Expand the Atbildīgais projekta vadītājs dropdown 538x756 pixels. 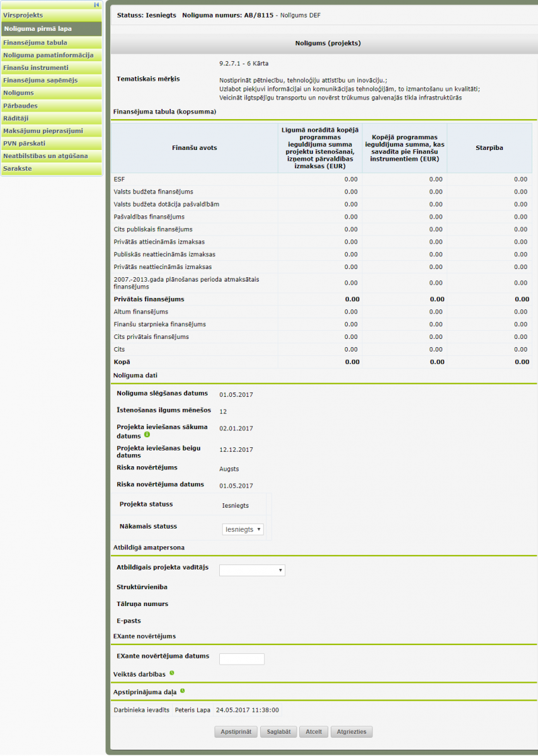(x=252, y=570)
